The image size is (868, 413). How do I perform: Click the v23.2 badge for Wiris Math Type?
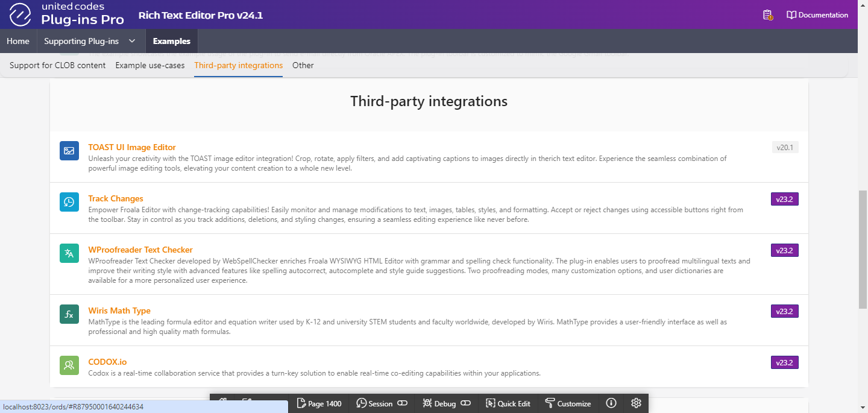(785, 311)
